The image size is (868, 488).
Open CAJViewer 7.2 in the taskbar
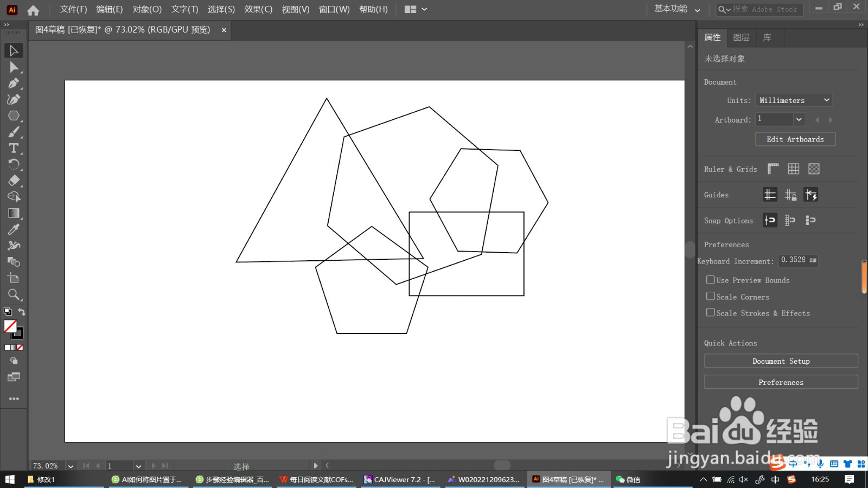pos(400,479)
